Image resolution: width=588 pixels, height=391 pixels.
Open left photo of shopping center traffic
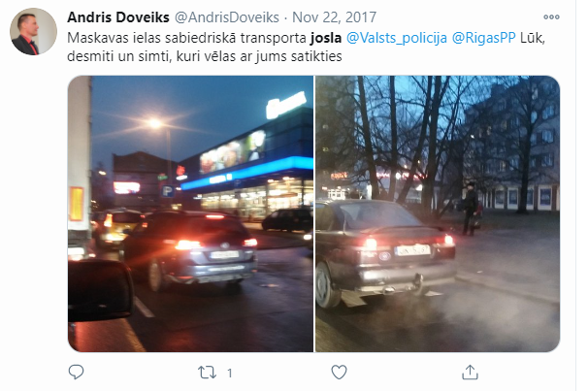click(x=190, y=213)
